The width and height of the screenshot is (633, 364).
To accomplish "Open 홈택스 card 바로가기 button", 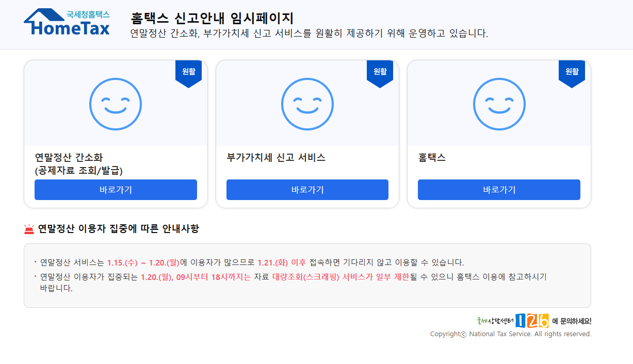I will [x=499, y=190].
